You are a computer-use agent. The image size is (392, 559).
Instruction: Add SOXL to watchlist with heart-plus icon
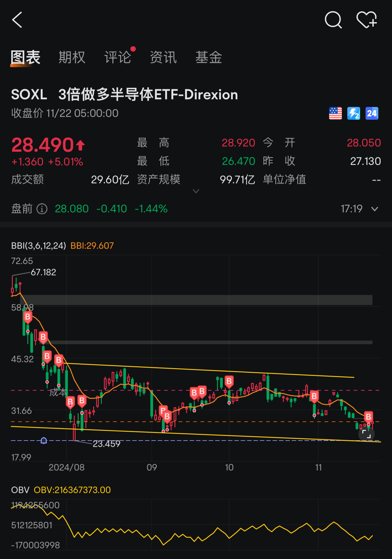click(367, 20)
